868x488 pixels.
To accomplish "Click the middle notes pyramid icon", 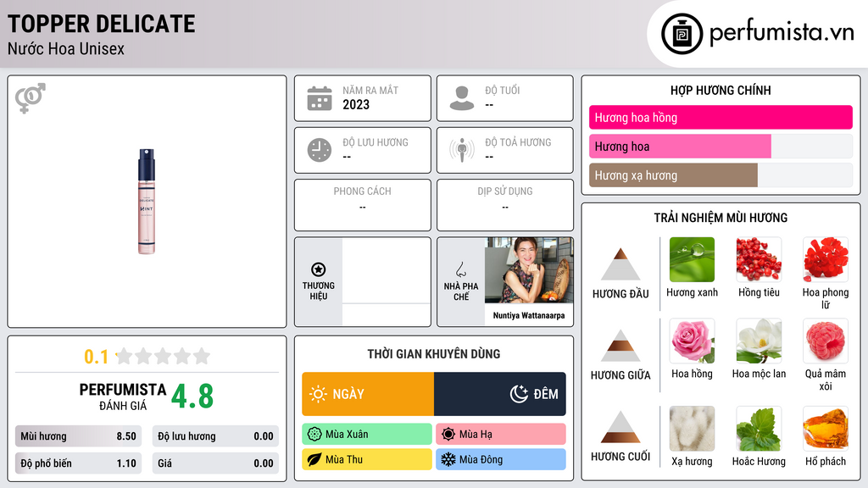I will click(x=620, y=346).
